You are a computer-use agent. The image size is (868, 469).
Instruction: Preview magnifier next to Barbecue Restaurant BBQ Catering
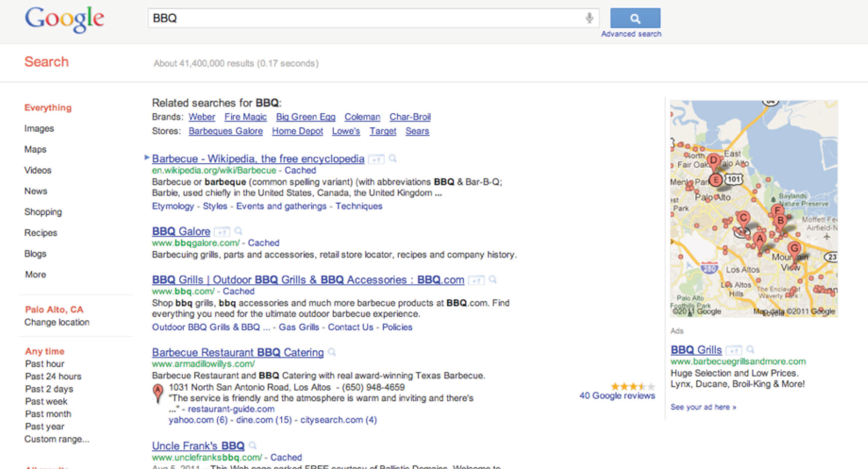point(332,353)
